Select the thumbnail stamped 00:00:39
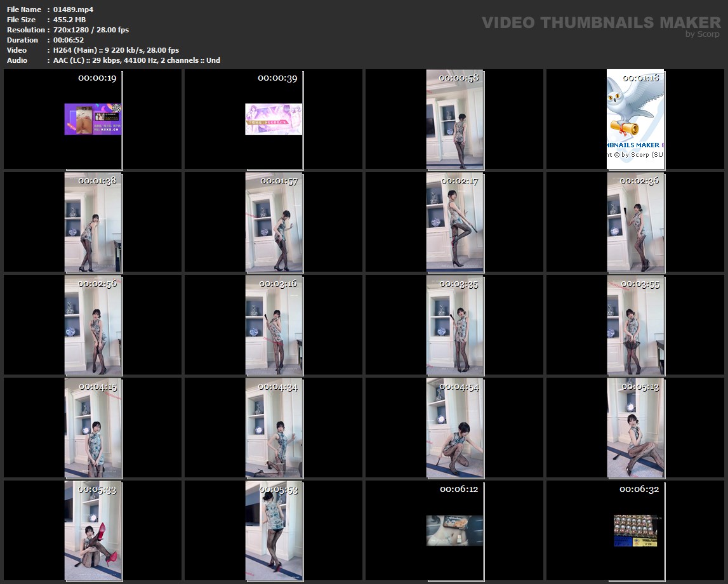Image resolution: width=728 pixels, height=584 pixels. pos(274,119)
